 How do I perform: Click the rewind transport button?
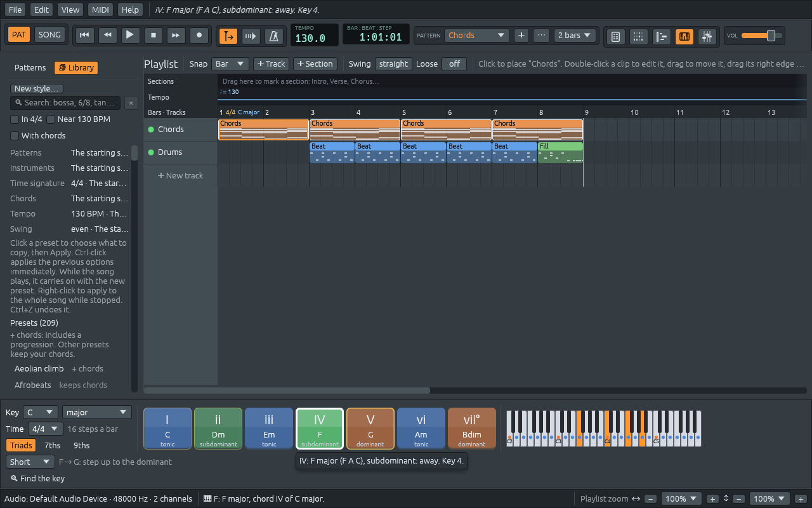tap(107, 36)
